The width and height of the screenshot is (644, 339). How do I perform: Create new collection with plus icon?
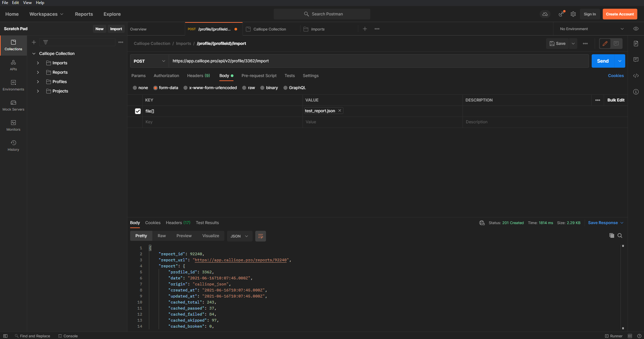[34, 42]
